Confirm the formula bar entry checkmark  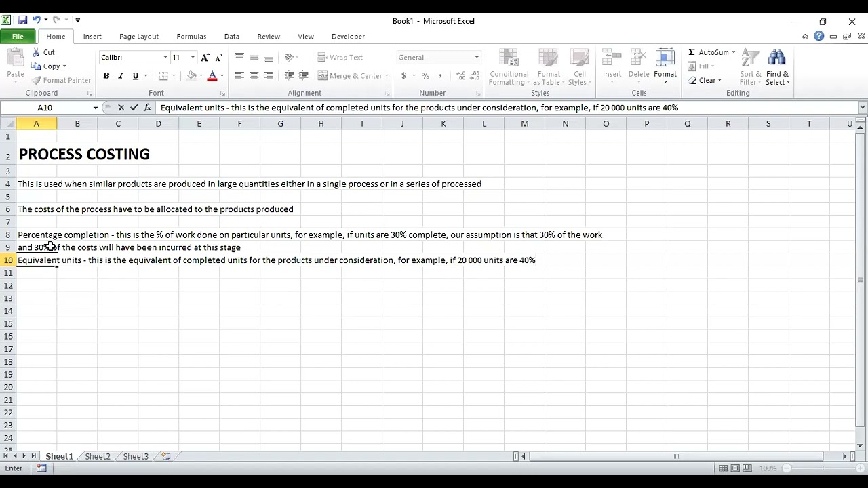[x=134, y=108]
